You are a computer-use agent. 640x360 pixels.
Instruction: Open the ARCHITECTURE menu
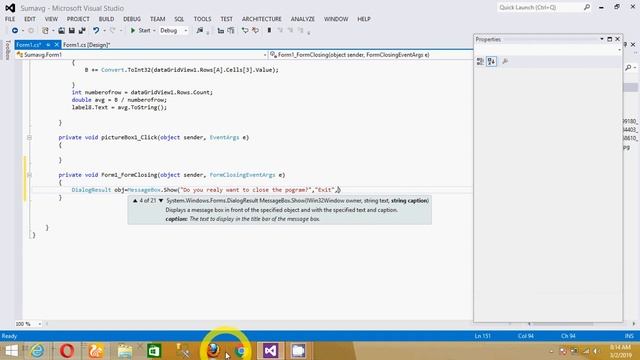(262, 19)
